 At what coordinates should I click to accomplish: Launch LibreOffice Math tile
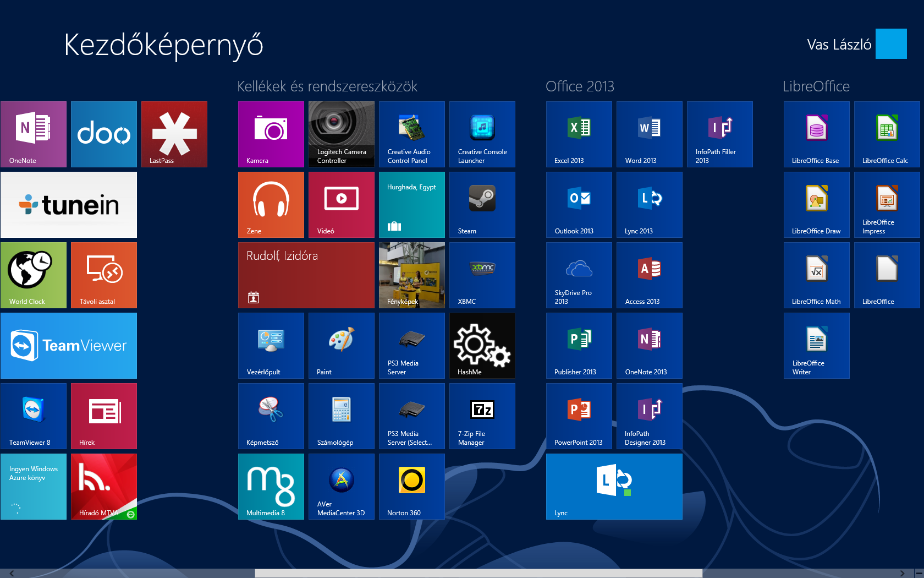[x=817, y=275]
